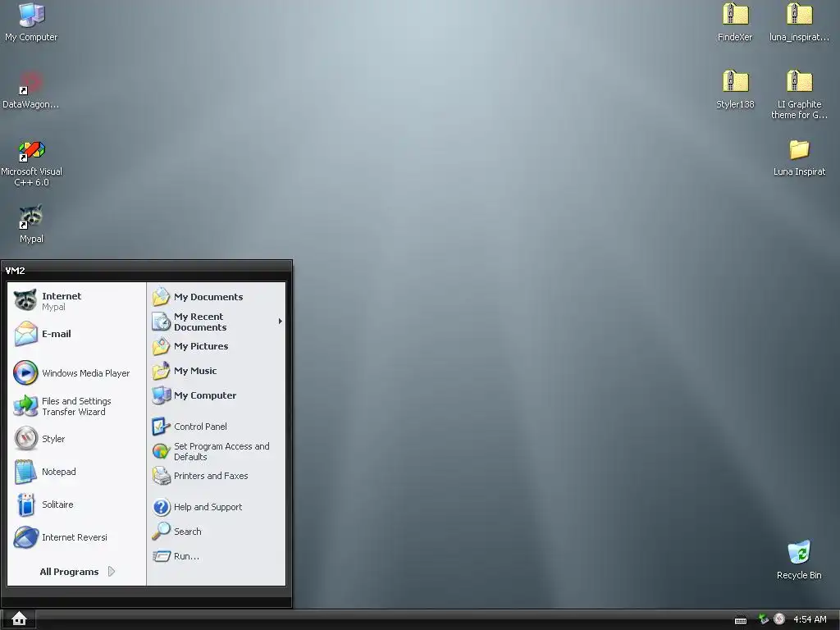
Task: Open the Styler138 zip folder
Action: coord(735,90)
